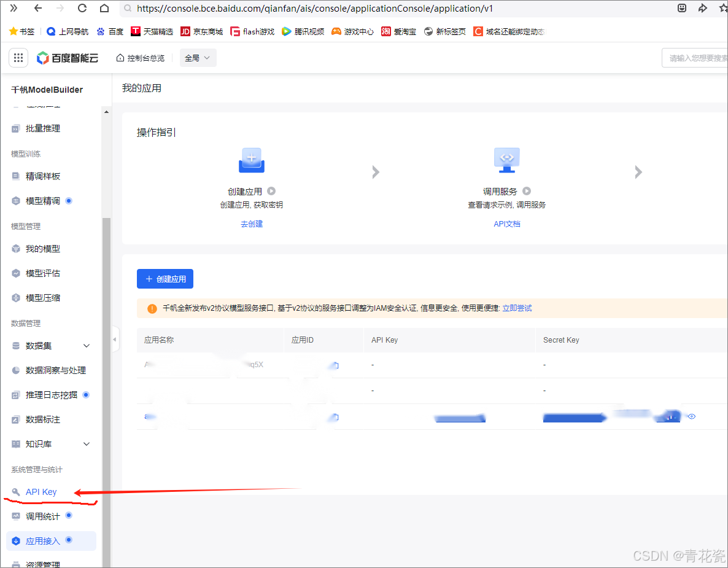
Task: Collapse the sidebar with the side handle
Action: coord(115,340)
